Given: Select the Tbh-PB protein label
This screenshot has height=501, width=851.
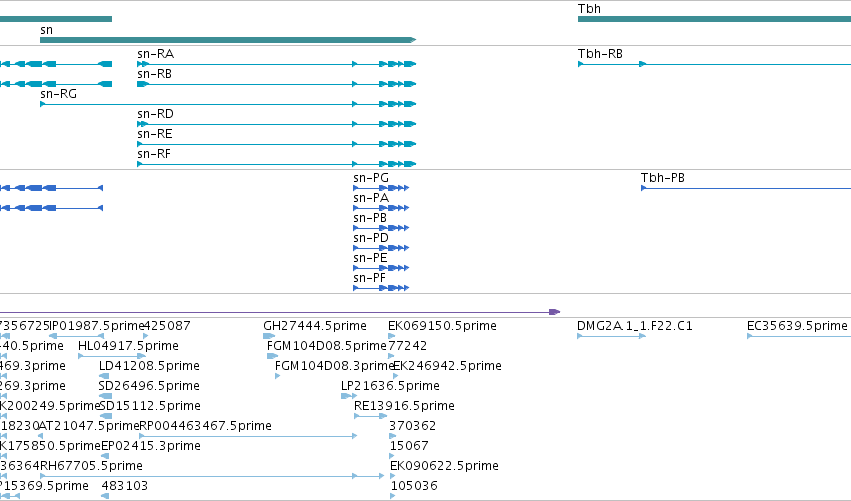Looking at the screenshot, I should tap(663, 178).
